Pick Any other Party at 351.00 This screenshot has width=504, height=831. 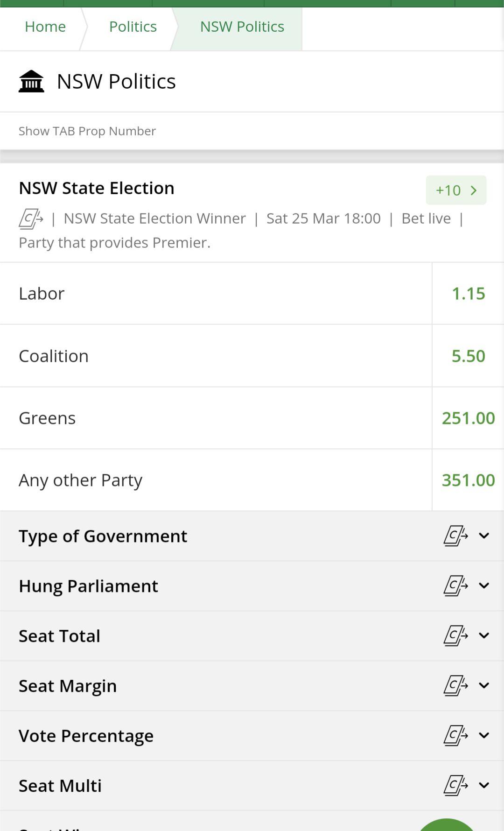pos(468,480)
